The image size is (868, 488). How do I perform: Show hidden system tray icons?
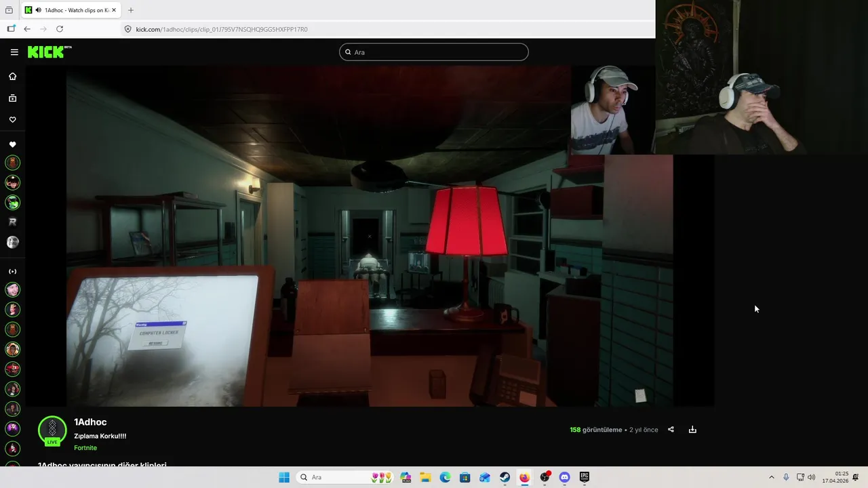771,477
